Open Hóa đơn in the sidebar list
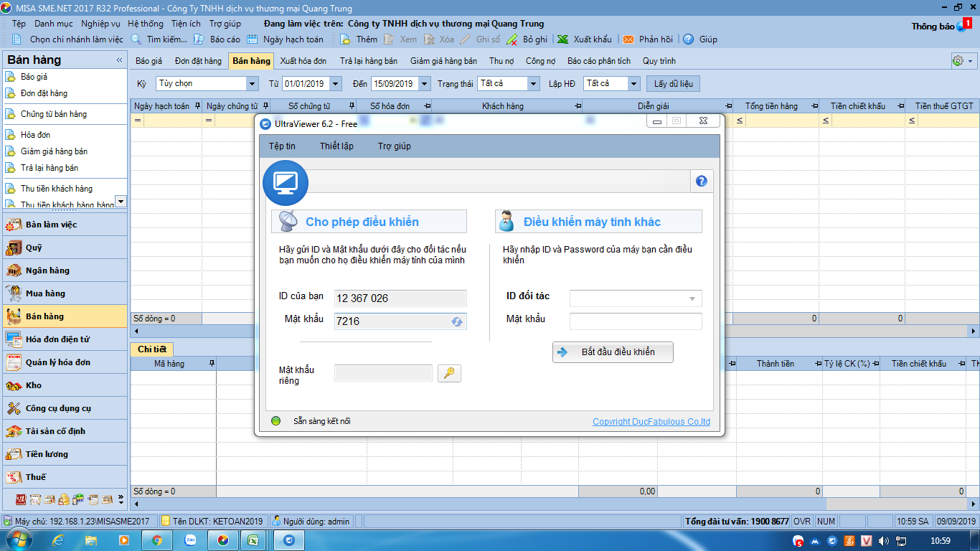This screenshot has height=551, width=980. pos(35,135)
